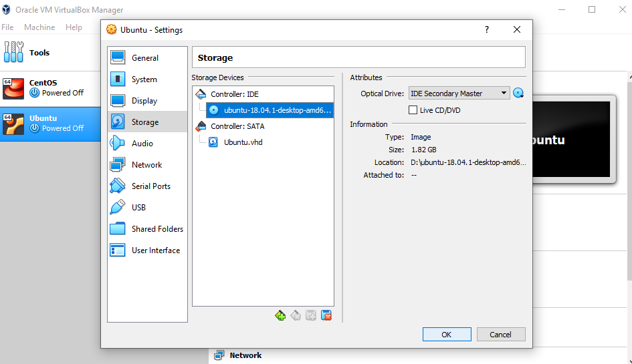Viewport: 632px width, 364px height.
Task: Click the OK button
Action: (x=447, y=334)
